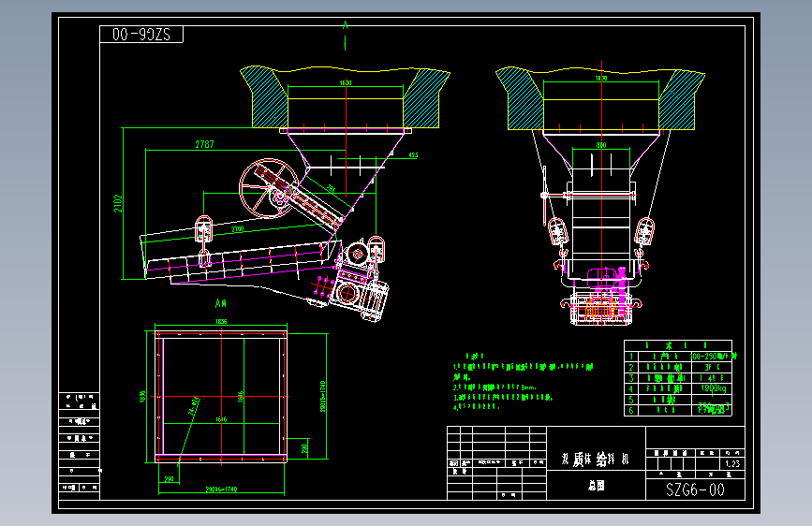Click the 24-φ24 hole callout text
Viewport: 812px width, 526px height.
click(194, 407)
